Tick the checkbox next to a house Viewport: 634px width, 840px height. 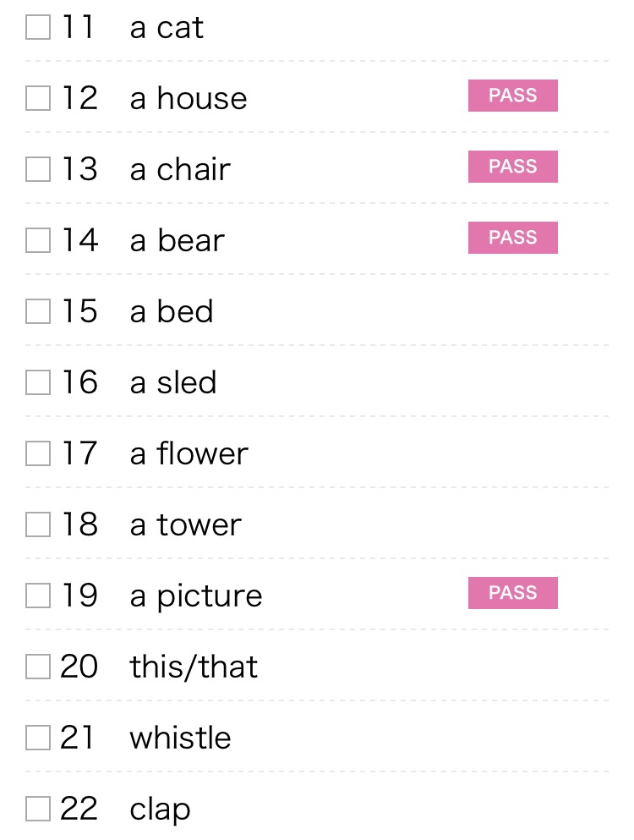(38, 98)
